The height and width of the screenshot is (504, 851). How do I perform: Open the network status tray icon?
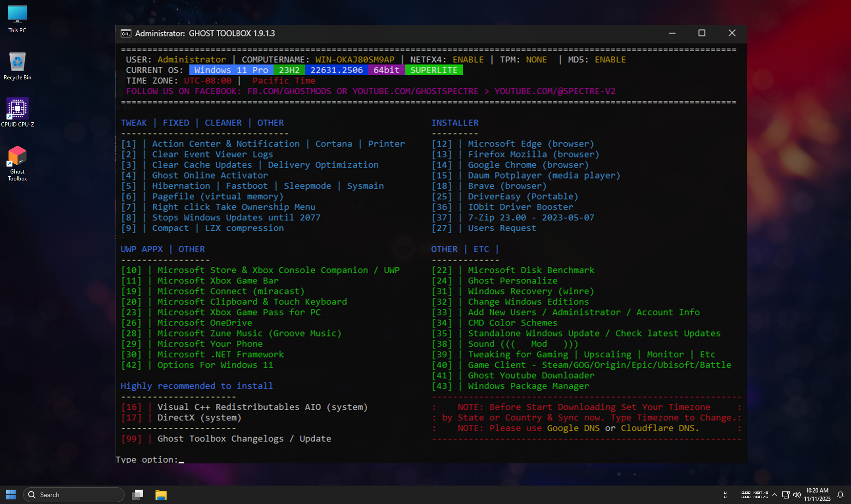[785, 495]
